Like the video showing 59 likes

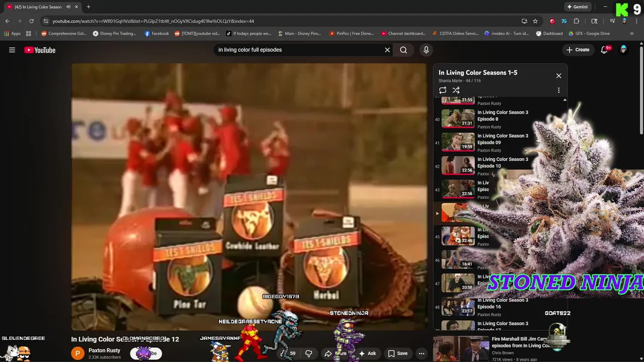click(289, 353)
